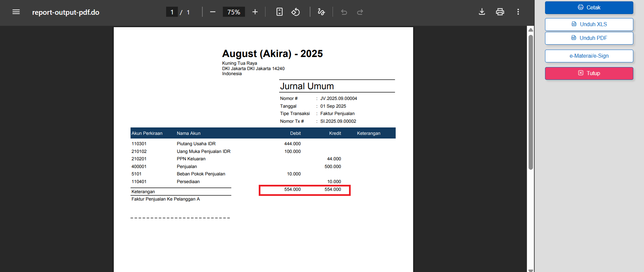The width and height of the screenshot is (644, 272).
Task: Select the 75% zoom level field
Action: pos(234,12)
